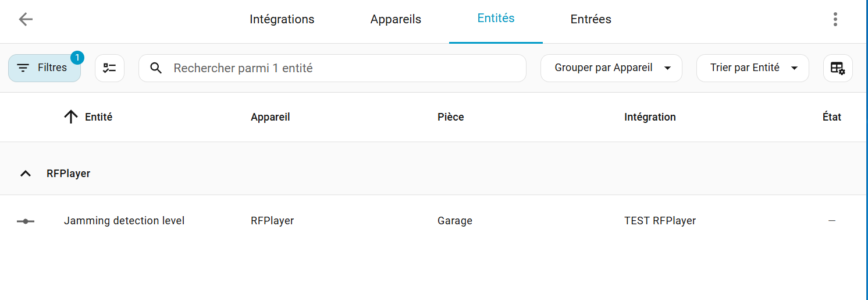The image size is (868, 300).
Task: Enter selection mode via checklist icon
Action: [109, 68]
